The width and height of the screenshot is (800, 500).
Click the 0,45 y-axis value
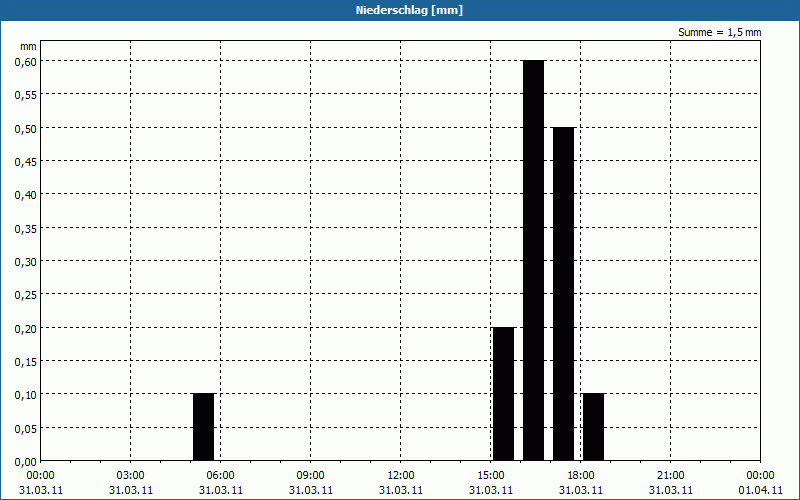26,161
